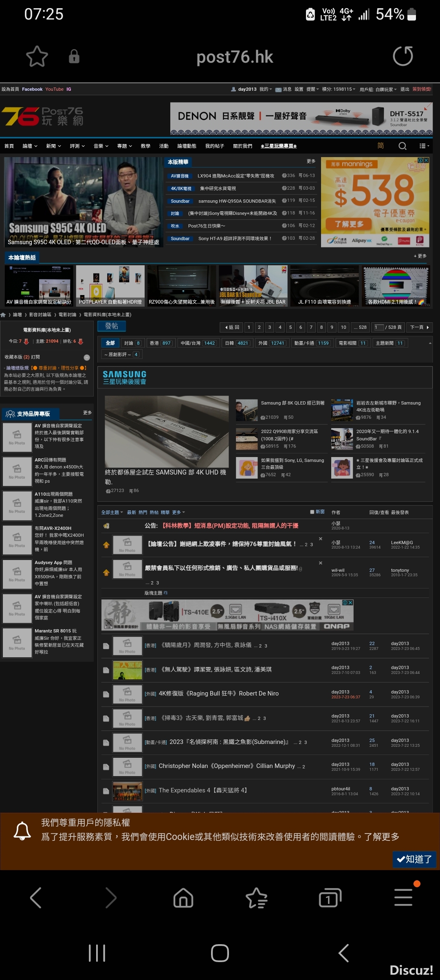Tap Android recent apps button

coord(97,953)
